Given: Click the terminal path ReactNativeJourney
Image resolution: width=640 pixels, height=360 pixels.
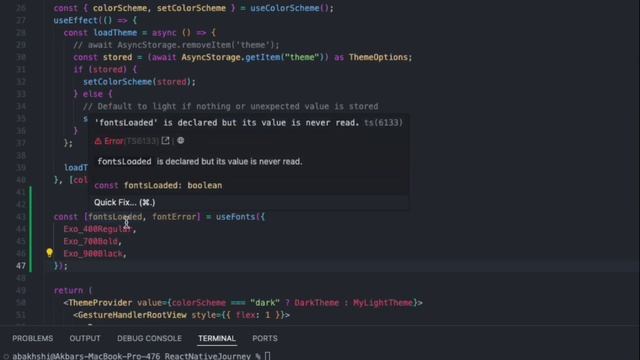Looking at the screenshot, I should 208,356.
